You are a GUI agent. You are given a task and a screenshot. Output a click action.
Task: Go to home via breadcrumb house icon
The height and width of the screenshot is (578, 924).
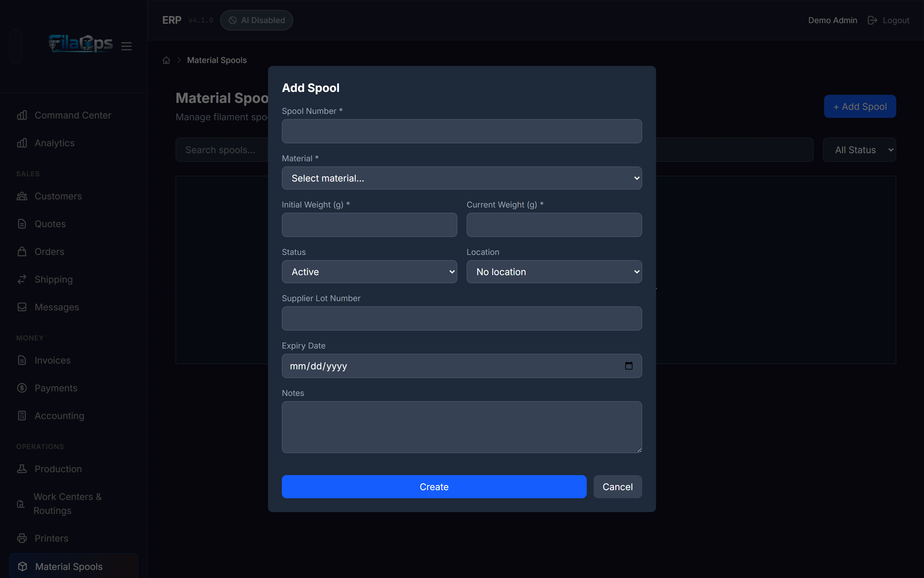[166, 60]
